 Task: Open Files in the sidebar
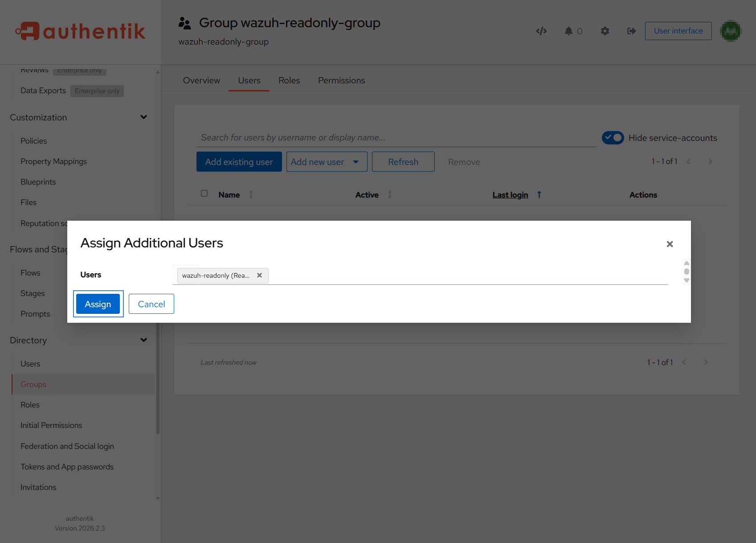click(x=29, y=202)
